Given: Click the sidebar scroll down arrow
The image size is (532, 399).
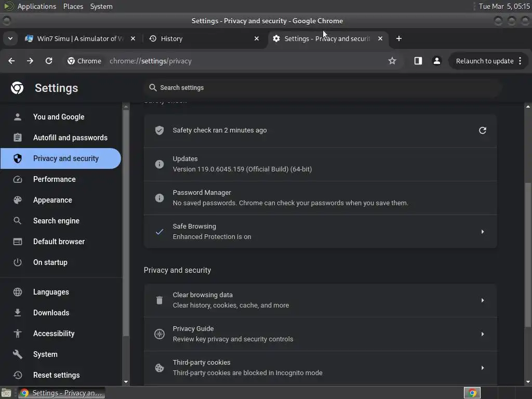Looking at the screenshot, I should tap(126, 382).
